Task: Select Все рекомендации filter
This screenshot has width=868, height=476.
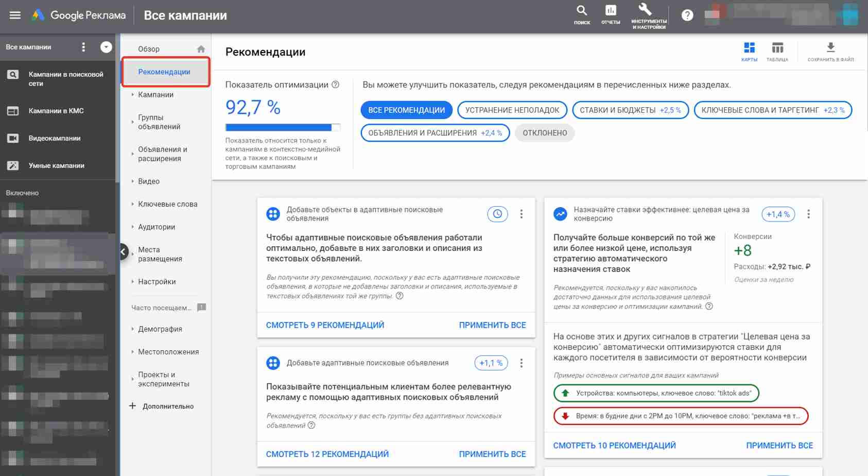Action: click(406, 110)
